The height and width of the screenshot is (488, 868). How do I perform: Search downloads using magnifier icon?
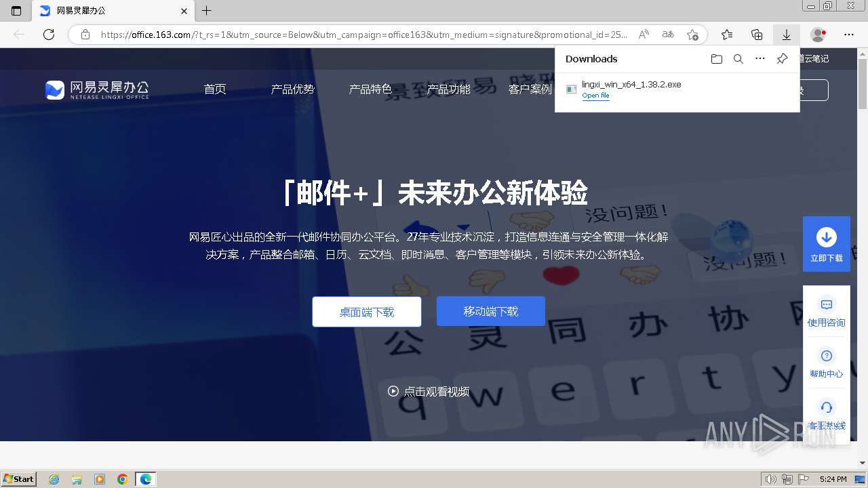pos(738,59)
